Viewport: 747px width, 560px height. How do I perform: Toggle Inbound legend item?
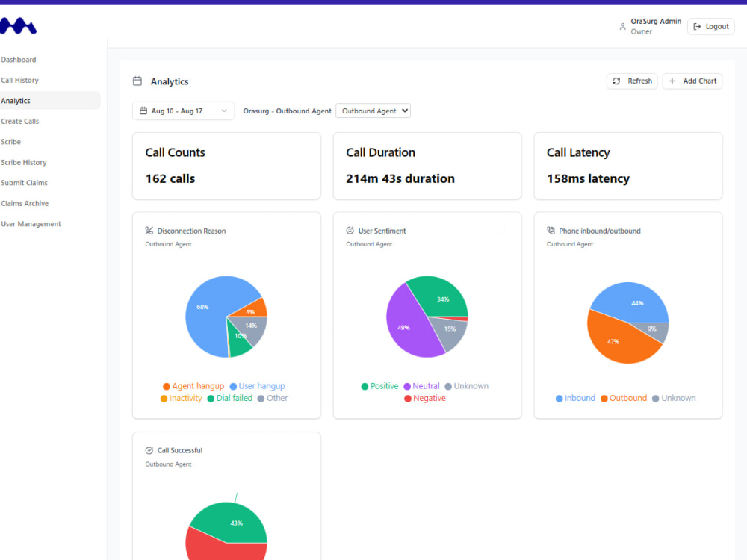point(575,398)
